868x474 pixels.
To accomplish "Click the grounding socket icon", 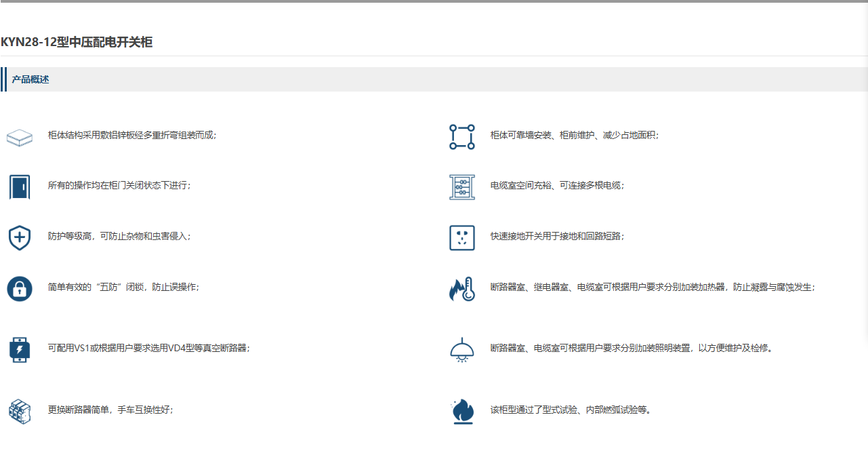I will pyautogui.click(x=462, y=238).
